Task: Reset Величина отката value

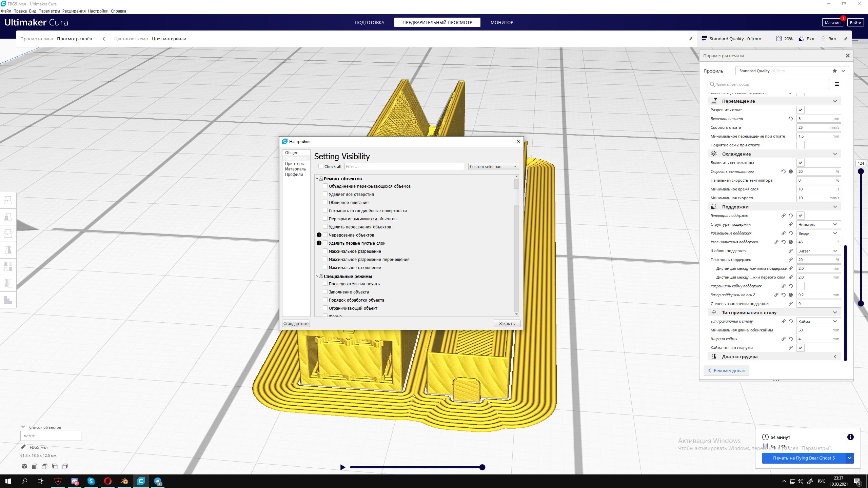Action: 790,119
